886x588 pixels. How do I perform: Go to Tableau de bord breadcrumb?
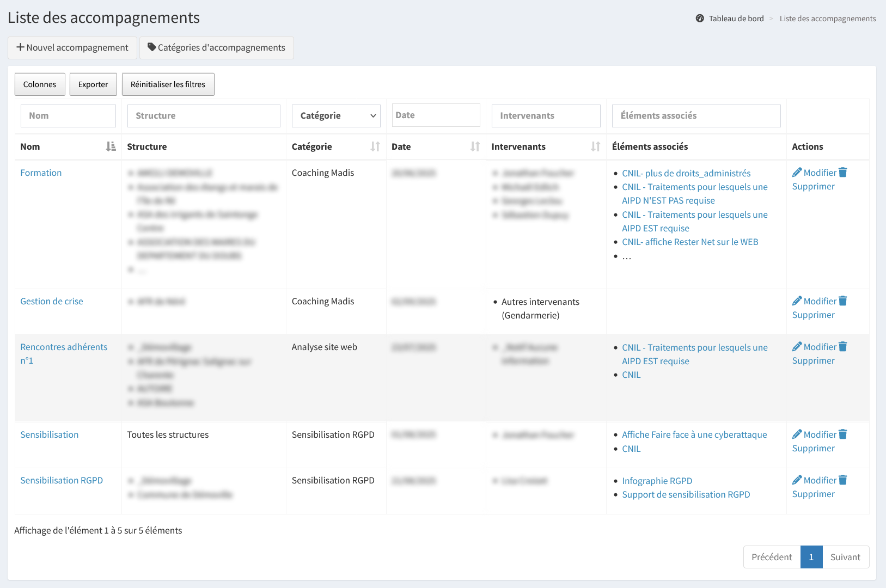[x=736, y=19]
